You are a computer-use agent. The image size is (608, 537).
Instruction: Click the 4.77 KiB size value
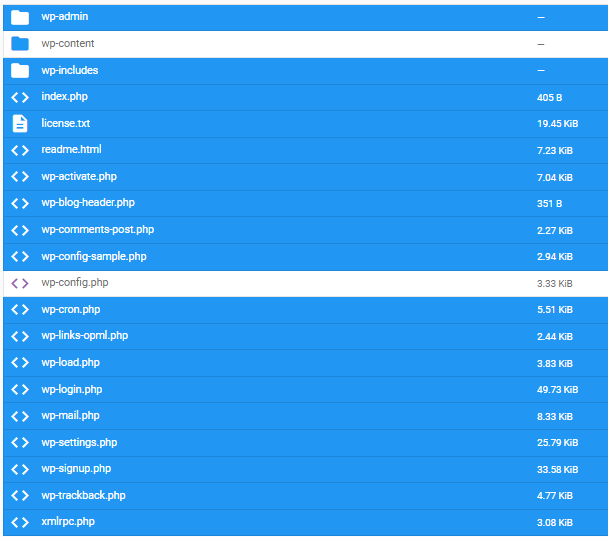point(555,496)
